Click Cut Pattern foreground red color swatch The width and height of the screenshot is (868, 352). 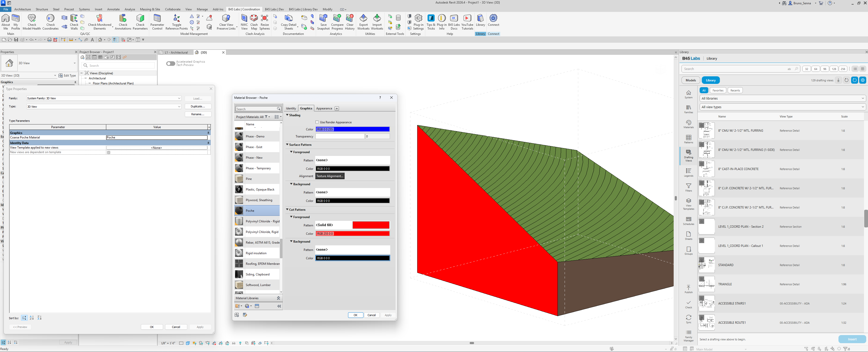click(352, 233)
